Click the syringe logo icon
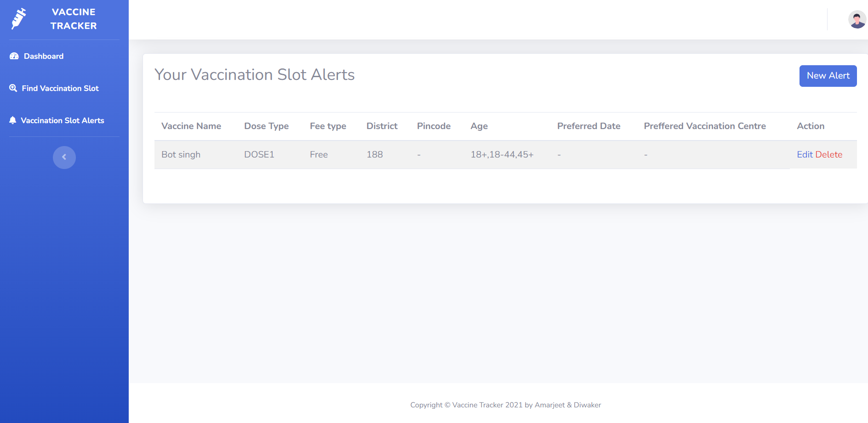 click(x=18, y=19)
